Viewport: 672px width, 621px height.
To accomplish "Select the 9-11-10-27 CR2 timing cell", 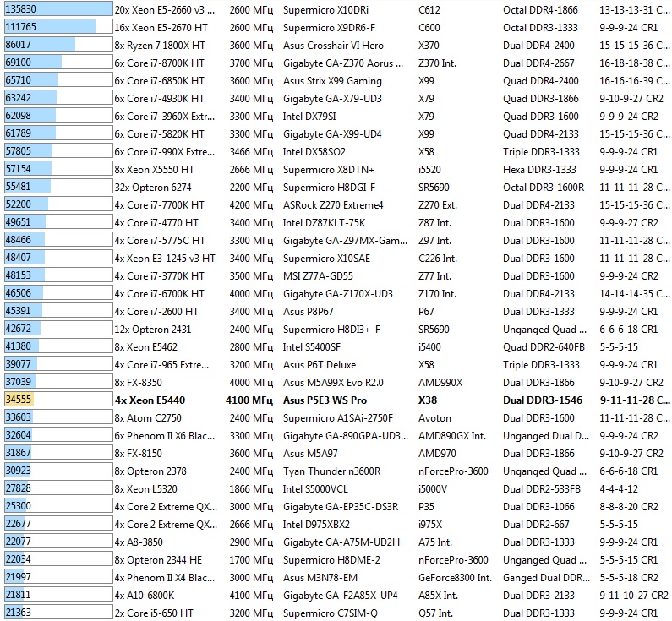I will 633,596.
